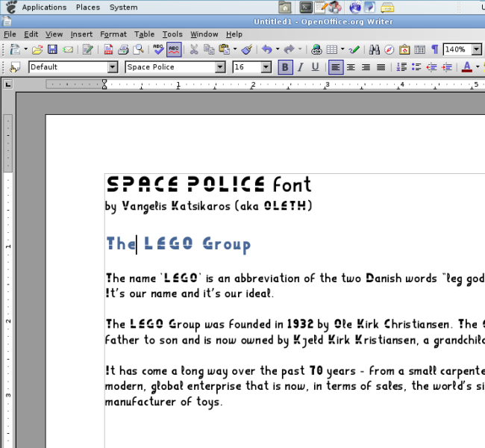The image size is (485, 448).
Task: Decrease the indent
Action: point(432,67)
